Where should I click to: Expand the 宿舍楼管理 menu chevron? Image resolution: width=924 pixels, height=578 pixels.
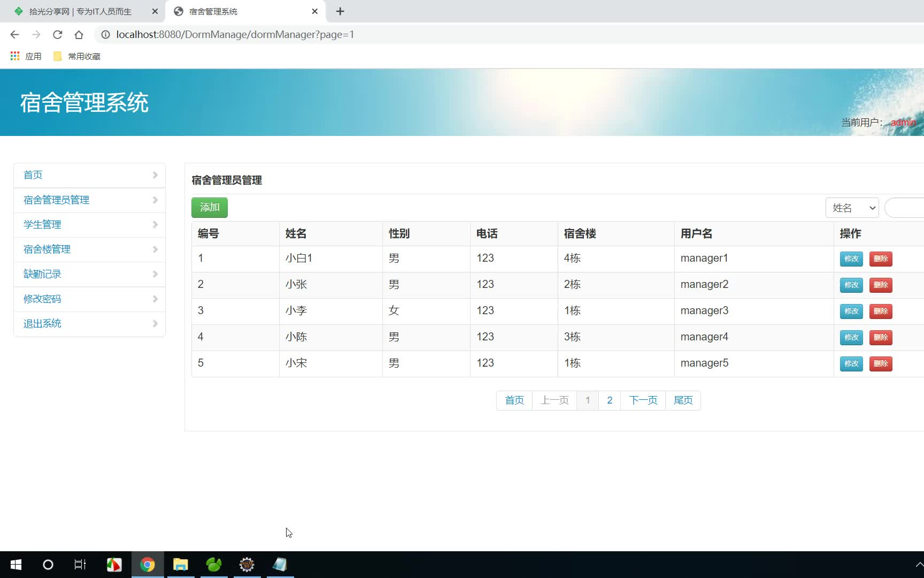[x=155, y=249]
